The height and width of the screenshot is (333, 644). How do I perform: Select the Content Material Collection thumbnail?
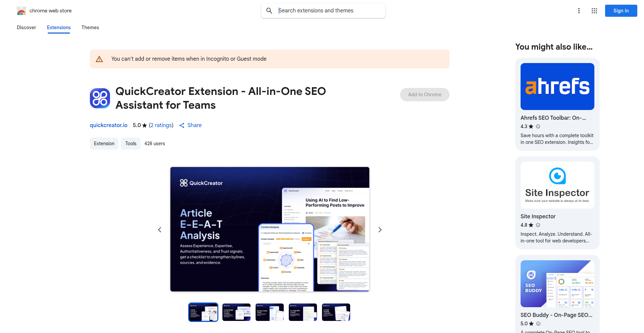click(x=336, y=312)
